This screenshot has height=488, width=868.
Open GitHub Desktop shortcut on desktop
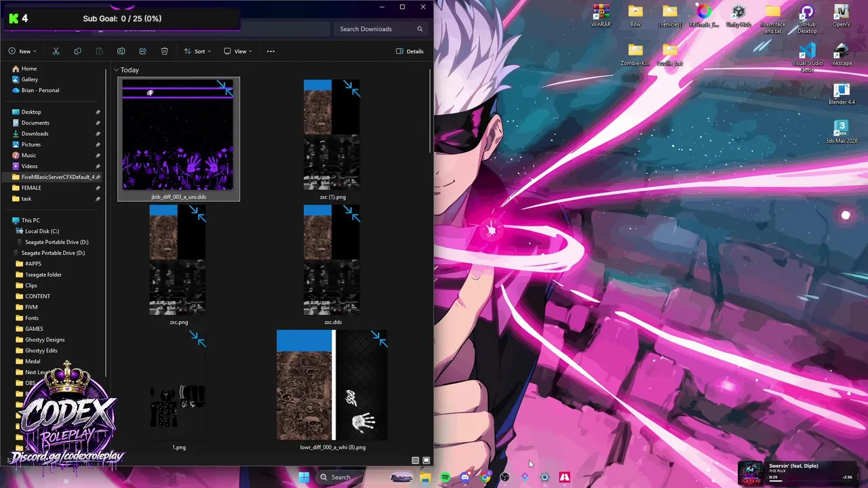[807, 19]
